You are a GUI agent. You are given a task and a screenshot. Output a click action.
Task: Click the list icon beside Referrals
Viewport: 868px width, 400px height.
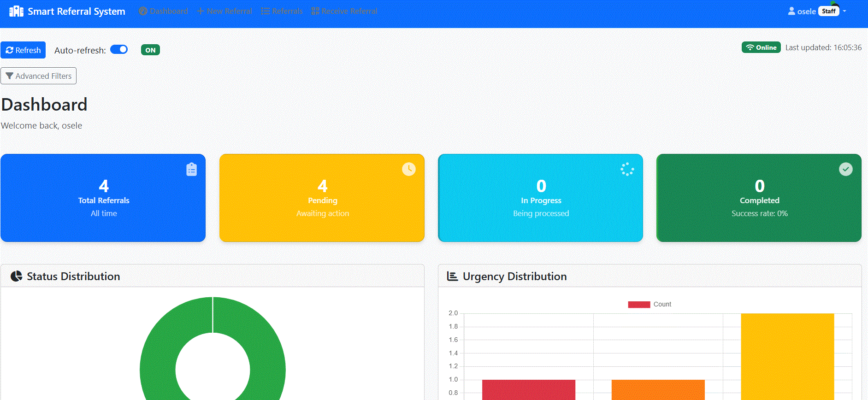265,11
